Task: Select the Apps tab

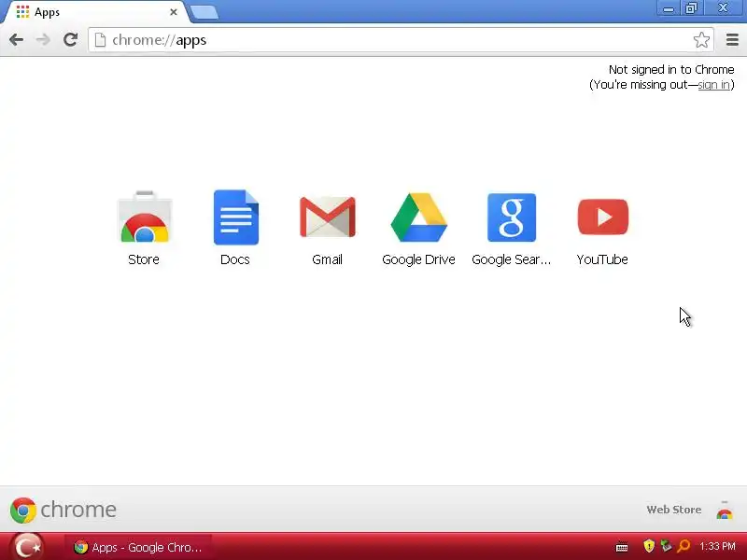Action: pos(95,12)
